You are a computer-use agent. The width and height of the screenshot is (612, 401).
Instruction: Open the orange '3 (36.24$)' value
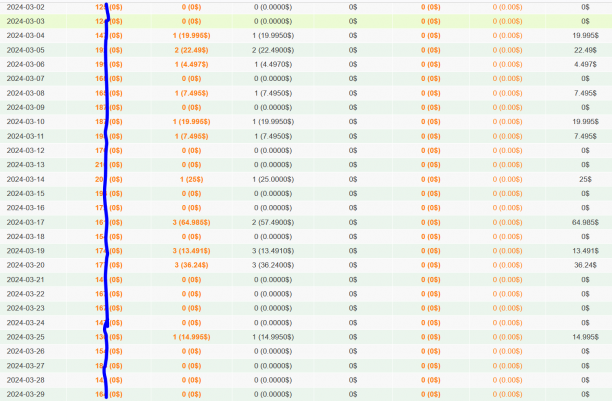point(191,265)
